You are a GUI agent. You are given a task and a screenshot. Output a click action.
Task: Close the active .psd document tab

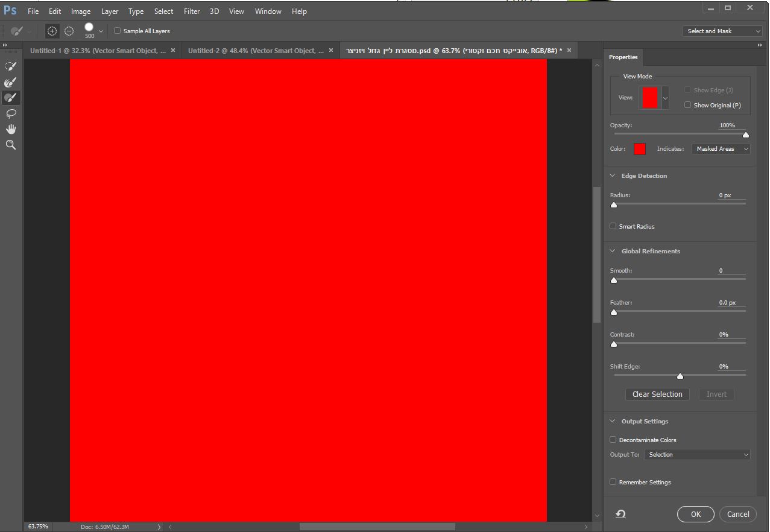click(x=569, y=51)
